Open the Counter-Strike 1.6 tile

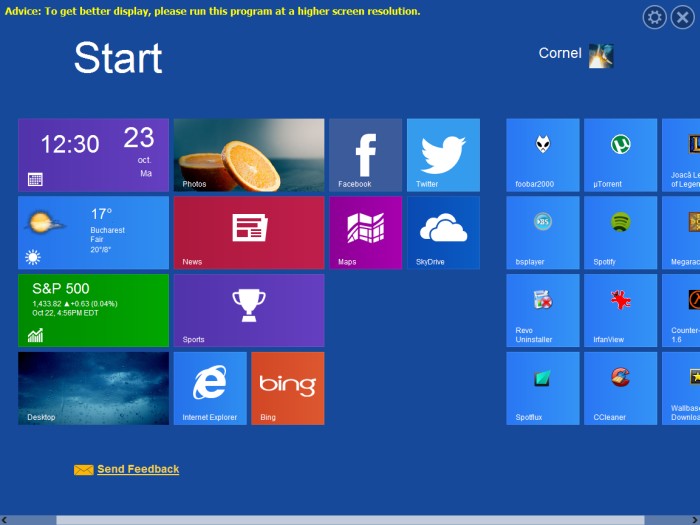[681, 310]
